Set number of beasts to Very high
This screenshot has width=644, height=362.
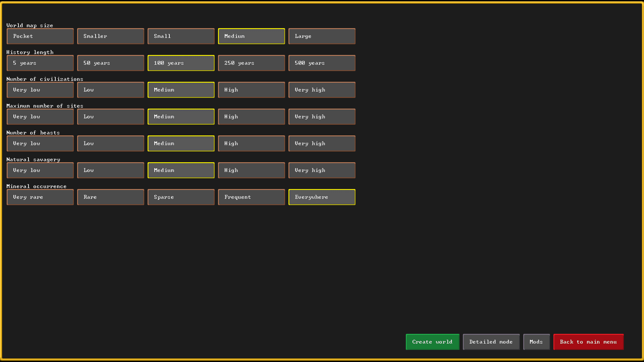pos(322,143)
